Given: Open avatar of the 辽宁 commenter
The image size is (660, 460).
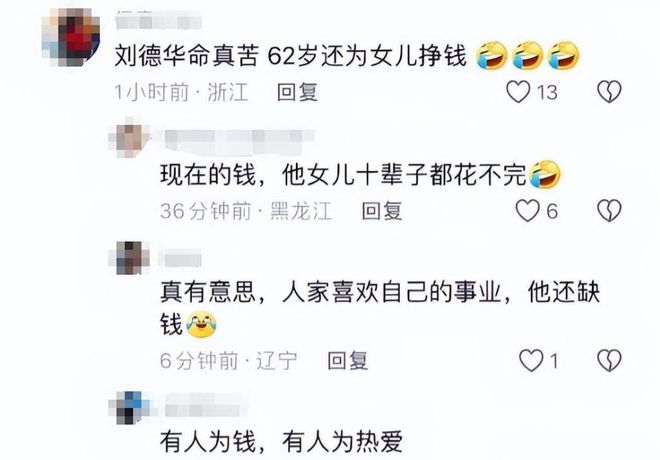Looking at the screenshot, I should (x=129, y=258).
